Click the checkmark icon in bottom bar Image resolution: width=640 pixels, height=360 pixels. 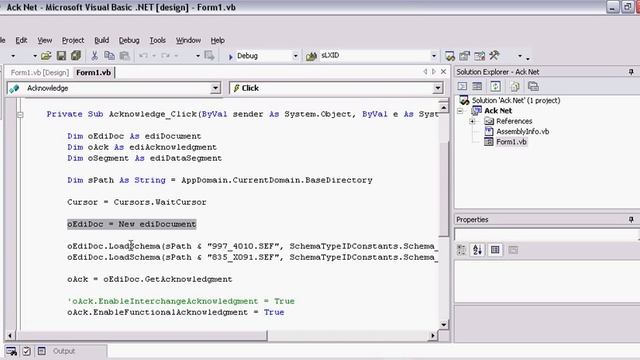click(x=27, y=351)
